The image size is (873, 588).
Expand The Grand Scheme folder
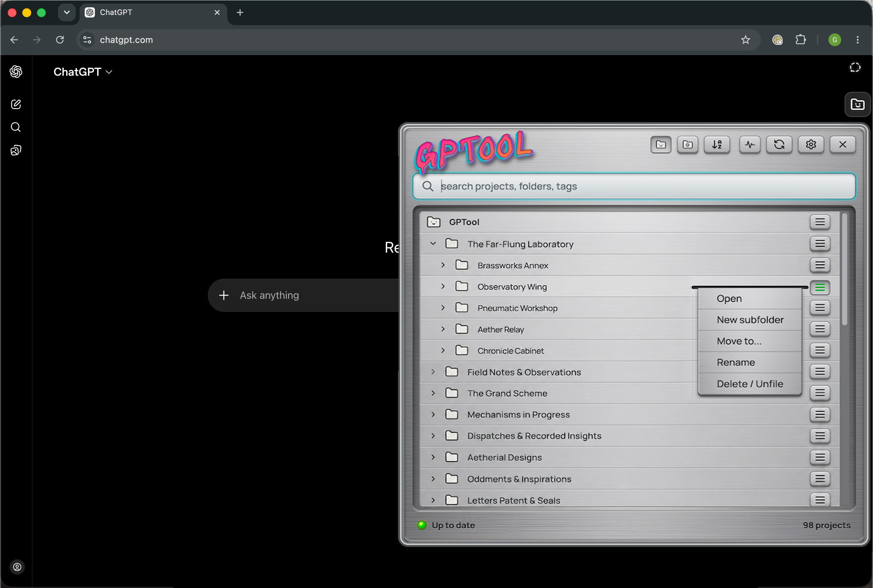pyautogui.click(x=433, y=393)
